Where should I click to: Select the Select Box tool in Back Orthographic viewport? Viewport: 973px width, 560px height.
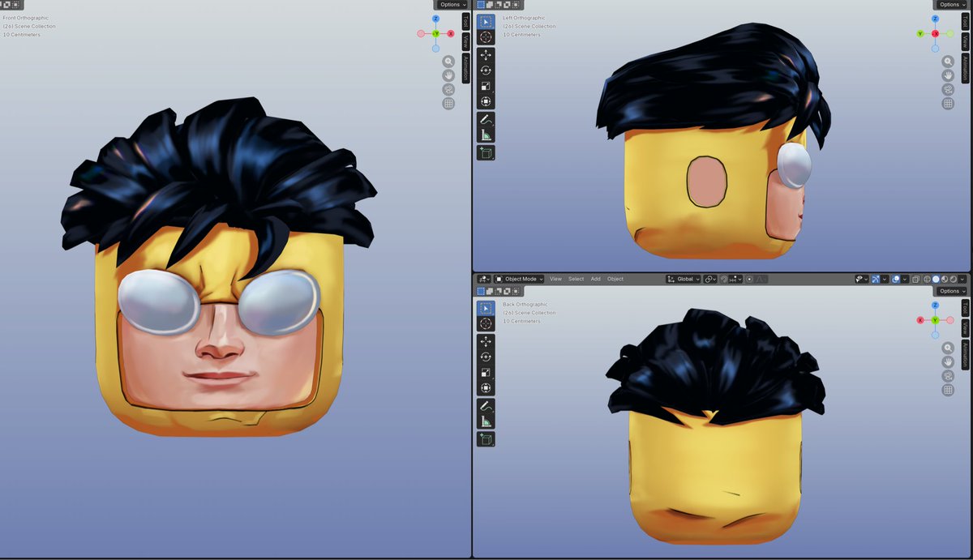486,308
